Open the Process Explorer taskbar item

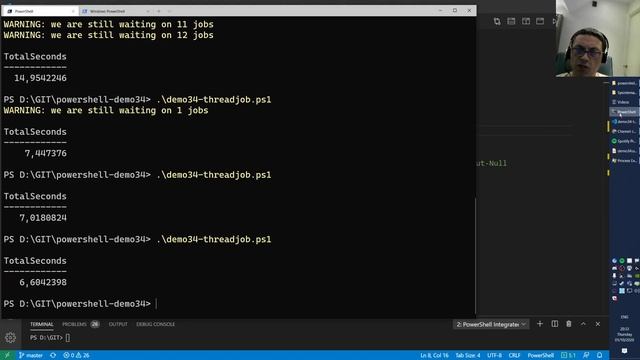624,161
